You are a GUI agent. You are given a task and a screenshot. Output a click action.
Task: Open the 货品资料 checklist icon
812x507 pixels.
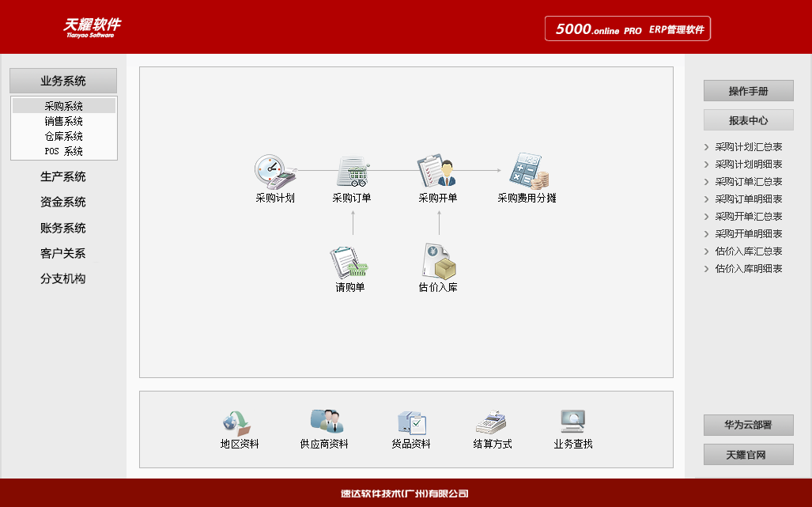coord(412,422)
